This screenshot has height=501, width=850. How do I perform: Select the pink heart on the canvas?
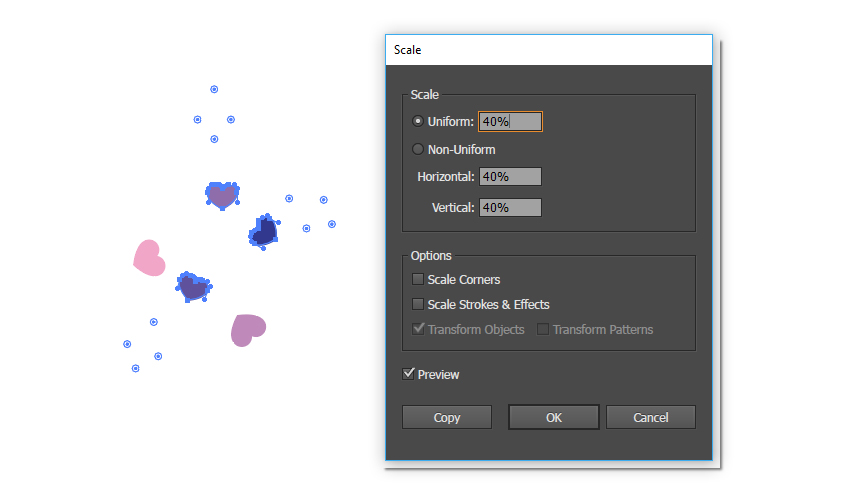click(x=149, y=259)
